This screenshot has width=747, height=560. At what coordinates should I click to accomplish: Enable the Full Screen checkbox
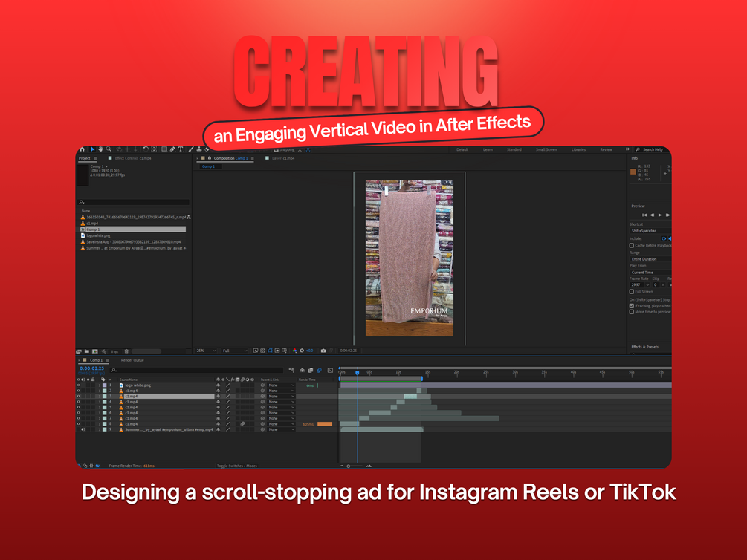pos(632,291)
